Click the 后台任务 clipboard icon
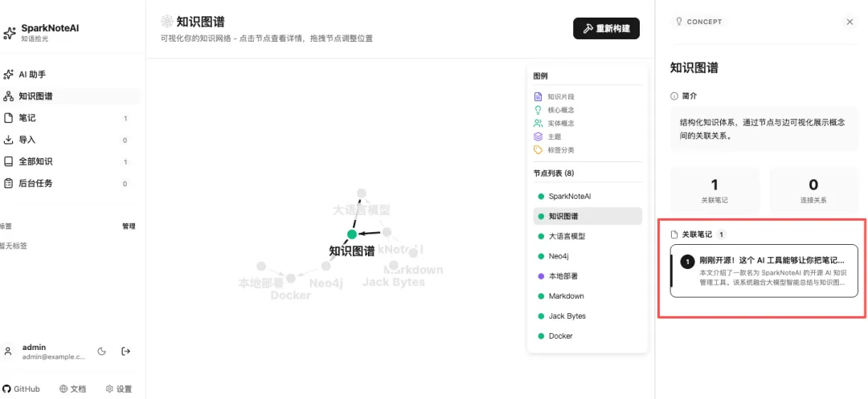 pos(8,184)
